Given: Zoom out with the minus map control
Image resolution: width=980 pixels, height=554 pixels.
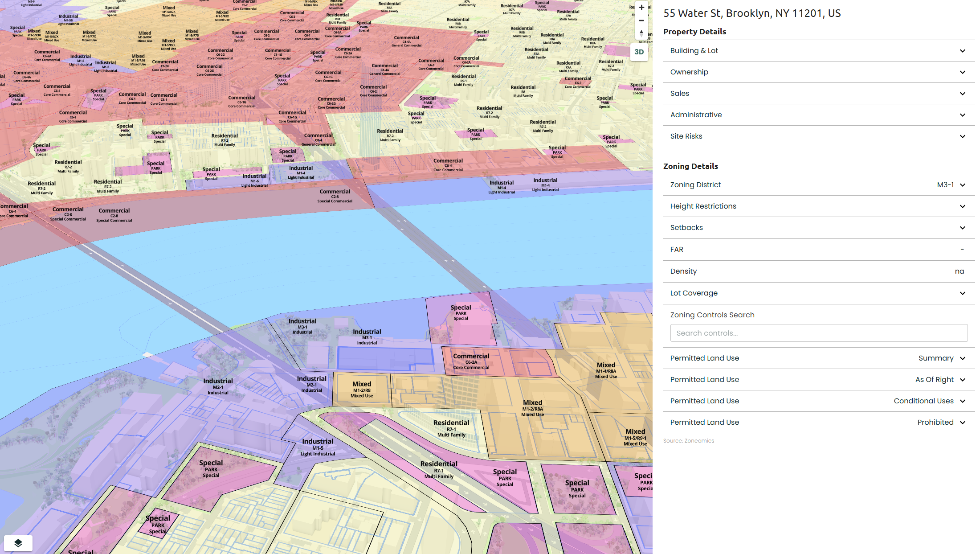Looking at the screenshot, I should [x=641, y=21].
